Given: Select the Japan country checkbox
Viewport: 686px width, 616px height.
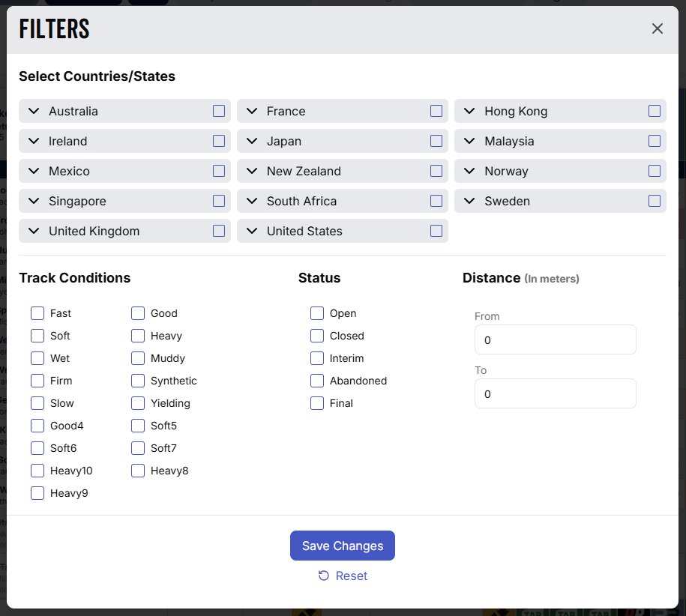Looking at the screenshot, I should (x=436, y=141).
